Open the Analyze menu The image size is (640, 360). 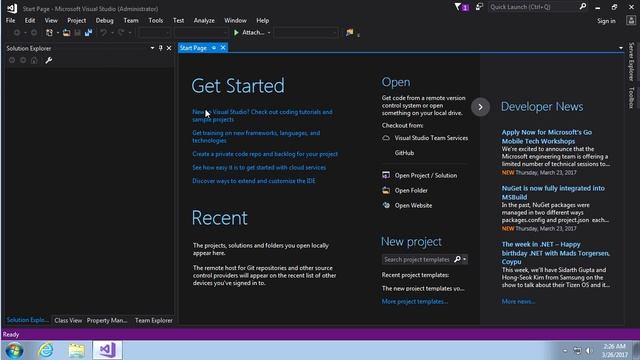204,20
